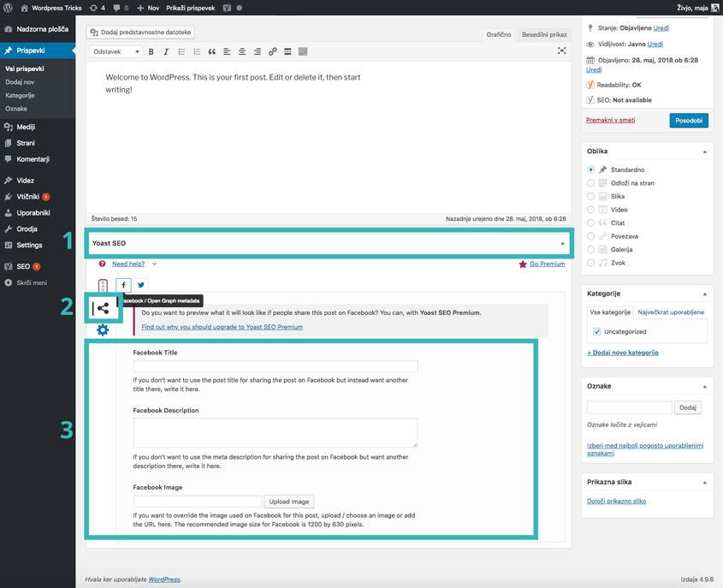Open the comments bubble in admin bar

[x=121, y=8]
